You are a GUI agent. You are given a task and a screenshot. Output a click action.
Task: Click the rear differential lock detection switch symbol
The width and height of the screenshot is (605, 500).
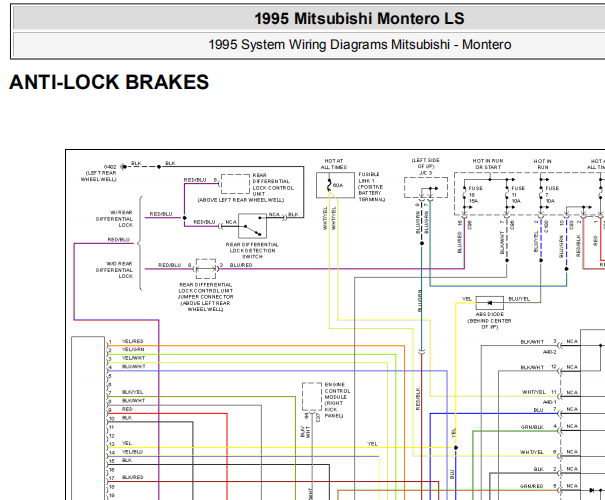pos(252,226)
